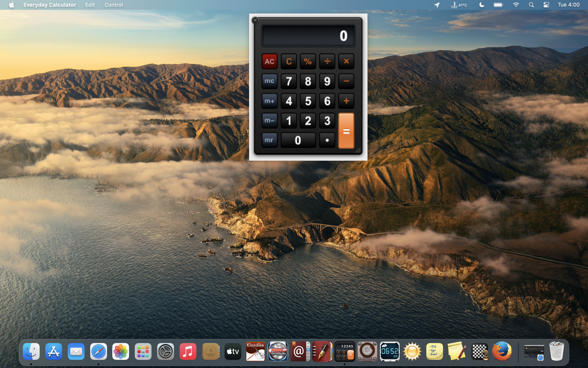Click the percent key
The height and width of the screenshot is (368, 588).
pyautogui.click(x=308, y=62)
